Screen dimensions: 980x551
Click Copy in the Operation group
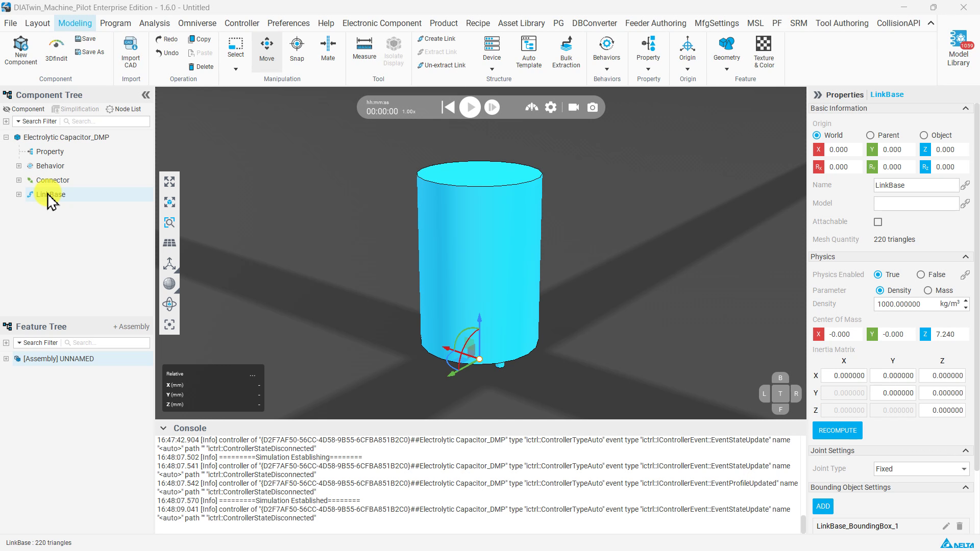click(200, 39)
